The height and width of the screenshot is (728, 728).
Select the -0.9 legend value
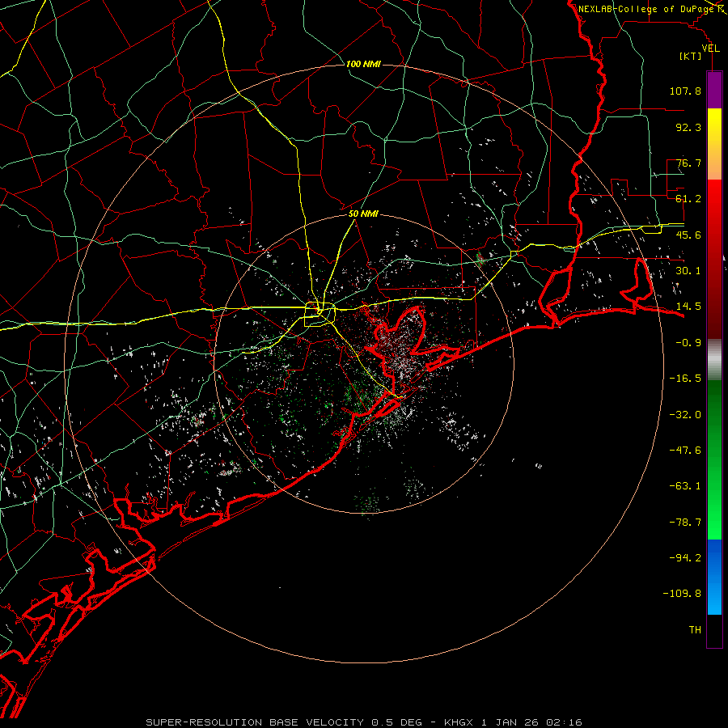click(688, 343)
